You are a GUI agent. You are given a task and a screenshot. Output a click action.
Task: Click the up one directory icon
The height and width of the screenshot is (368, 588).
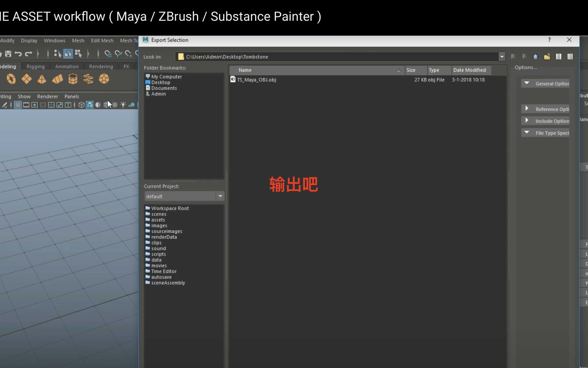coord(536,56)
